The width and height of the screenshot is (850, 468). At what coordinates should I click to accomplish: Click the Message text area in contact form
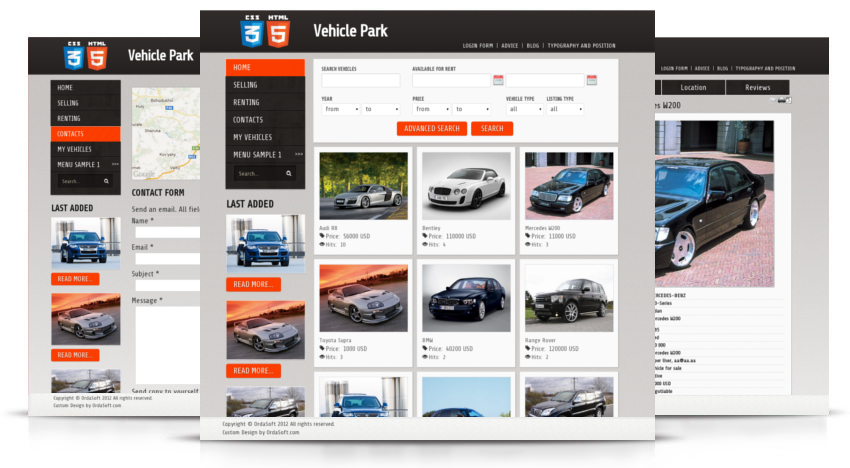pos(168,345)
